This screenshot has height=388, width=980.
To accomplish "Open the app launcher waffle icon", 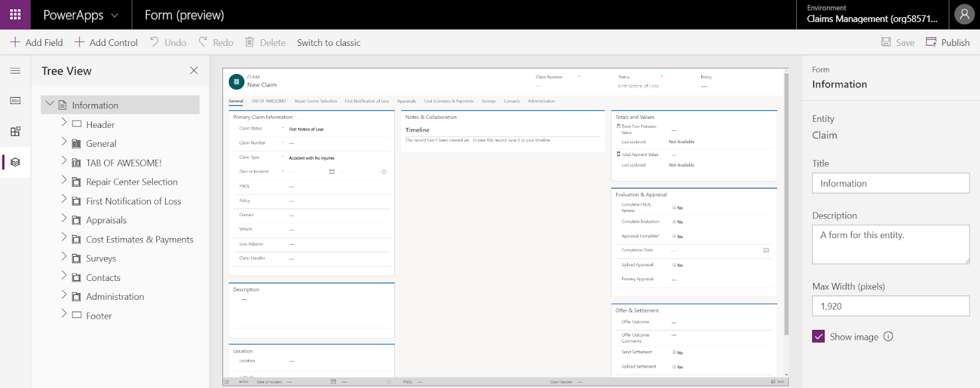I will point(15,15).
